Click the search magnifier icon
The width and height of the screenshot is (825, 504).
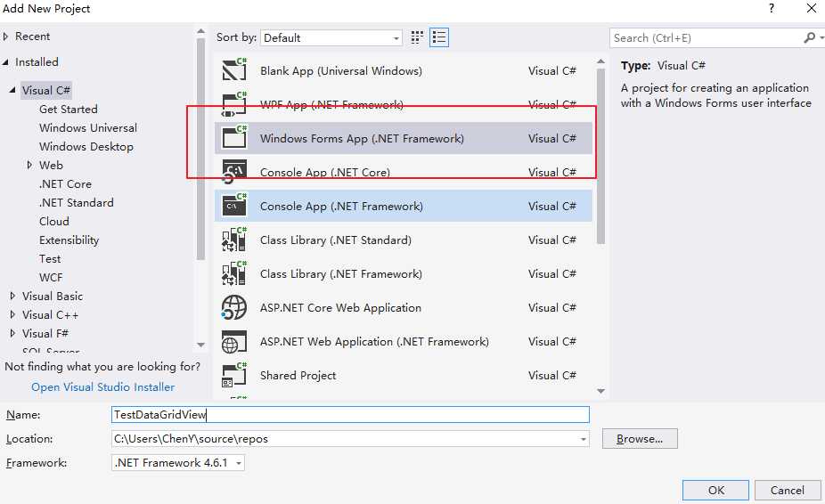coord(809,37)
